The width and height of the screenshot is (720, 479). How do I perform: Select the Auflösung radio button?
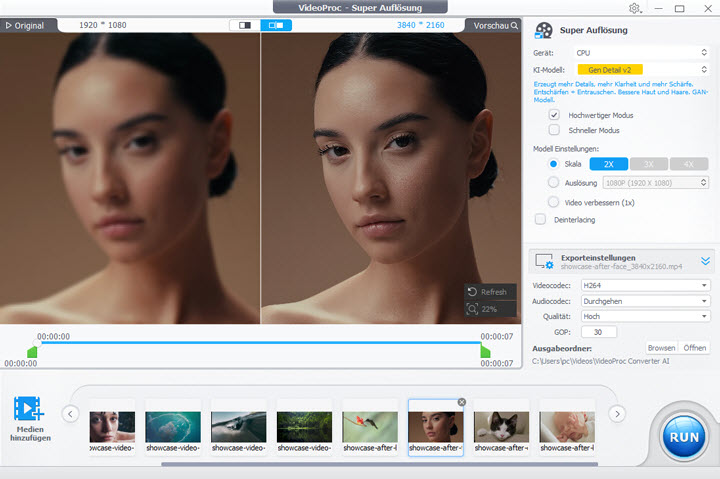(553, 182)
